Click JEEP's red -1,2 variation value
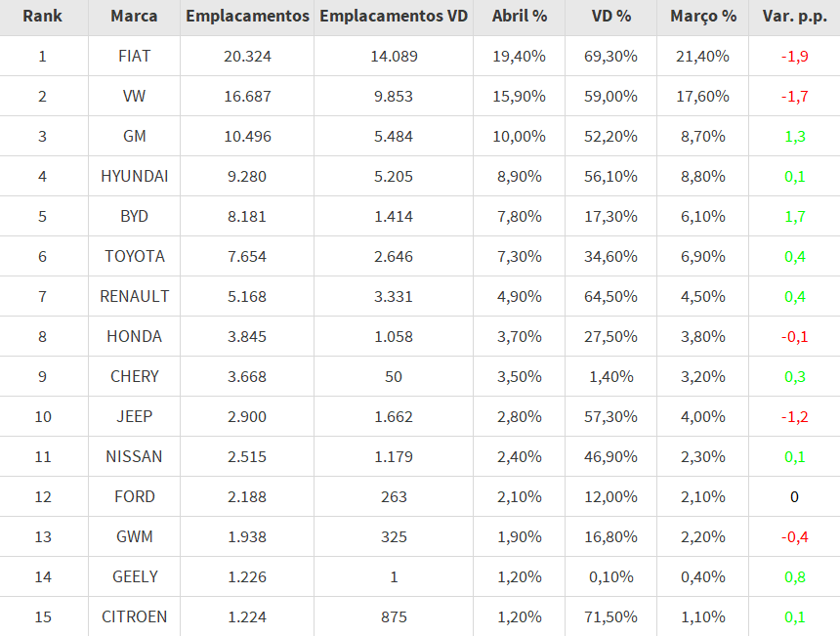The image size is (840, 636). [794, 417]
